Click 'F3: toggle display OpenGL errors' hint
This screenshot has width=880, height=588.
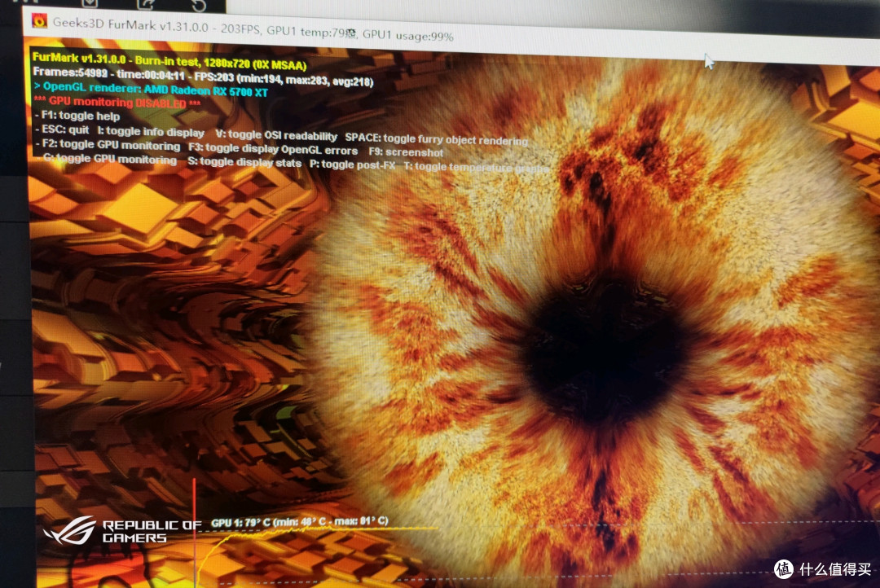[x=273, y=149]
